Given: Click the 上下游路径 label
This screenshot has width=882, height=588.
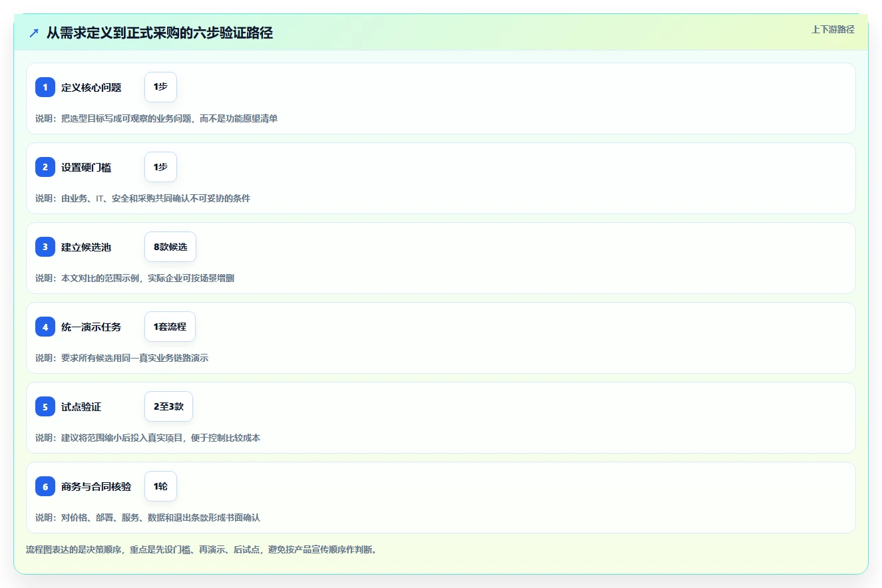Looking at the screenshot, I should click(x=833, y=29).
